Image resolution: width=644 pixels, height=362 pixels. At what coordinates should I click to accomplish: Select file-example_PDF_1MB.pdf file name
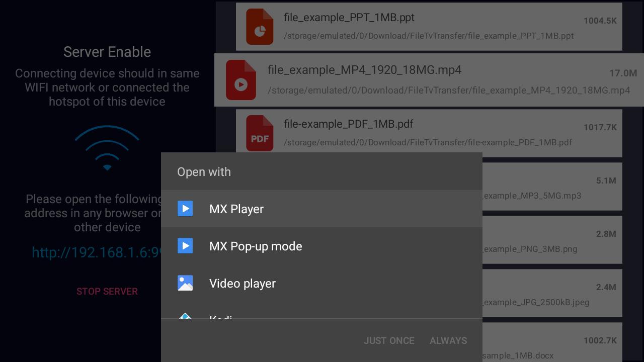(x=348, y=124)
